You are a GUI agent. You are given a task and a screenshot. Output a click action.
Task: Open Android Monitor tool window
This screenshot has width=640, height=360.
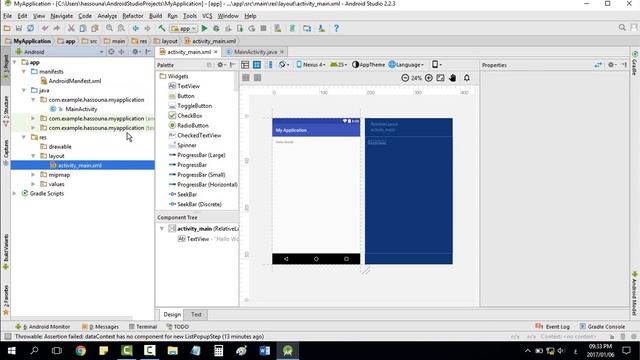pos(42,327)
